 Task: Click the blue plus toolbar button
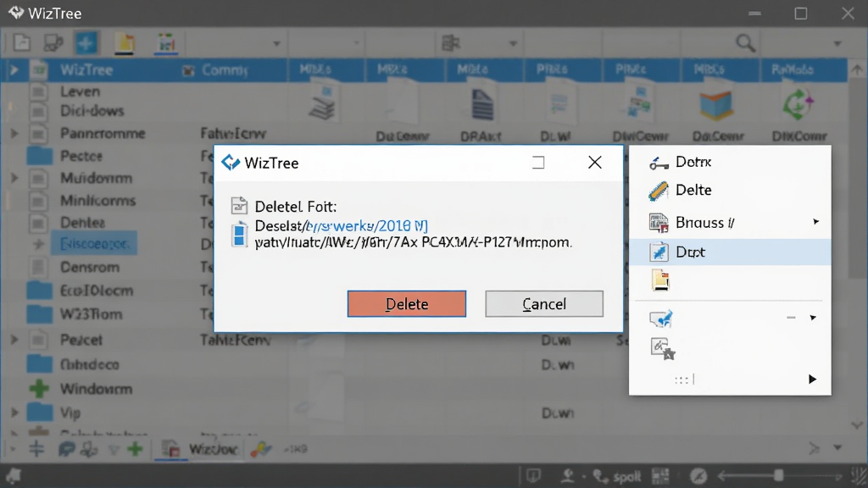click(x=86, y=43)
